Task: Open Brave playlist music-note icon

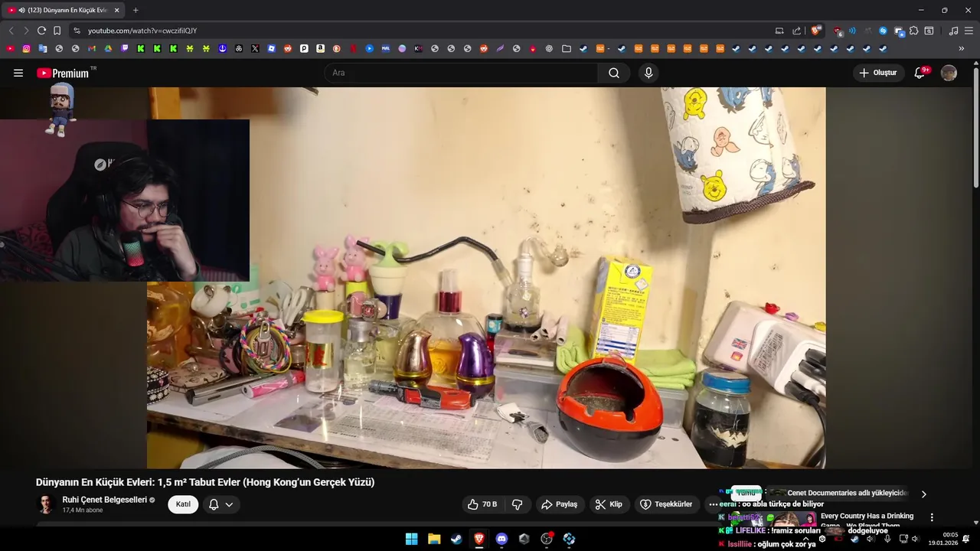Action: [953, 31]
